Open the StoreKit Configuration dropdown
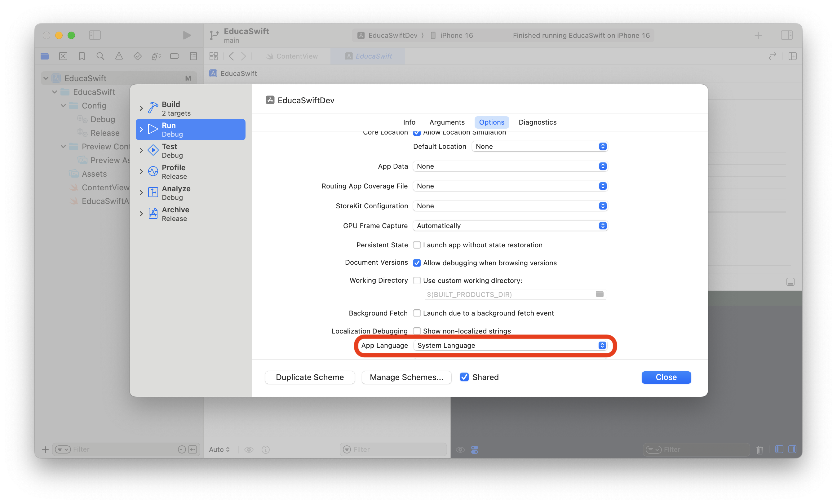 click(x=510, y=206)
